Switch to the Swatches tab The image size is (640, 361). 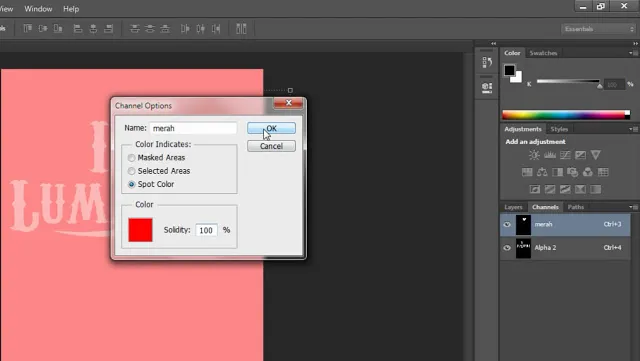click(x=543, y=53)
